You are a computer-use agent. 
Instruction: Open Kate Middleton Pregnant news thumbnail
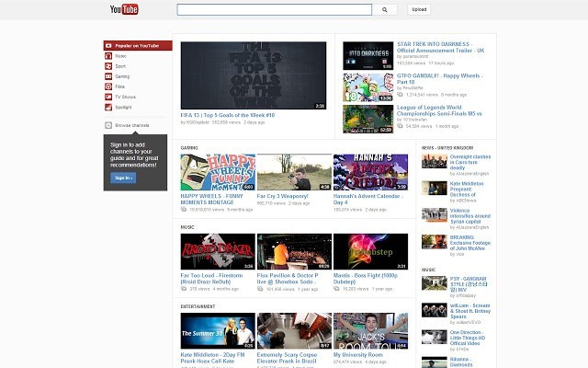pos(435,188)
